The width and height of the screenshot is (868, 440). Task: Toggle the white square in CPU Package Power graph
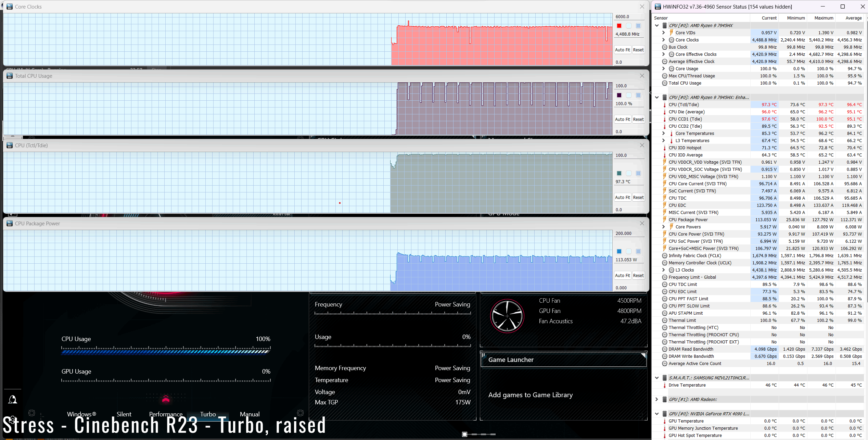point(629,251)
